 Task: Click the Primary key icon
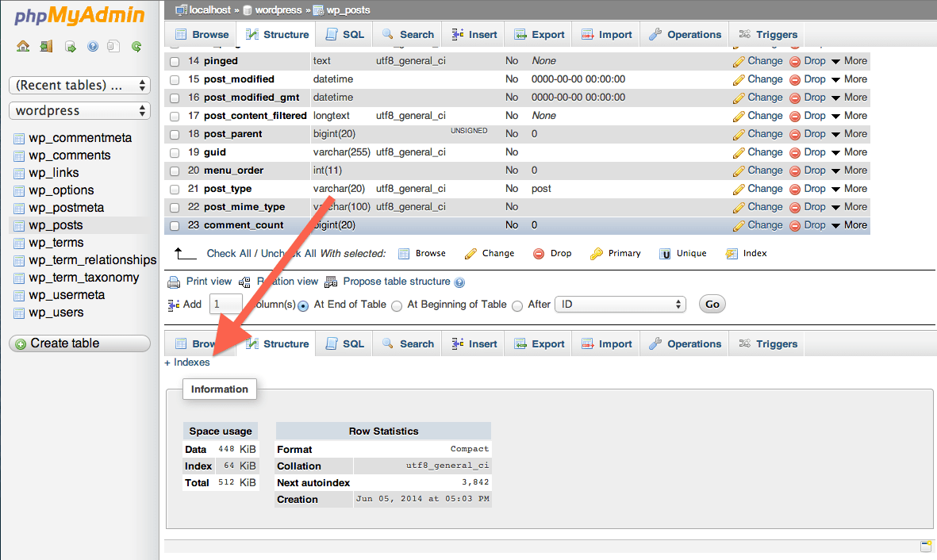click(596, 254)
